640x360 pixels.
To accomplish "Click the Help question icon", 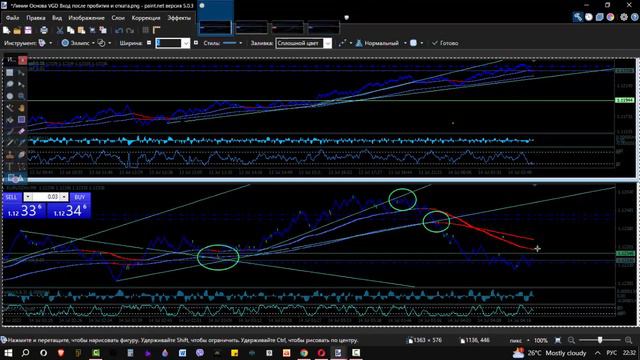I will point(635,17).
